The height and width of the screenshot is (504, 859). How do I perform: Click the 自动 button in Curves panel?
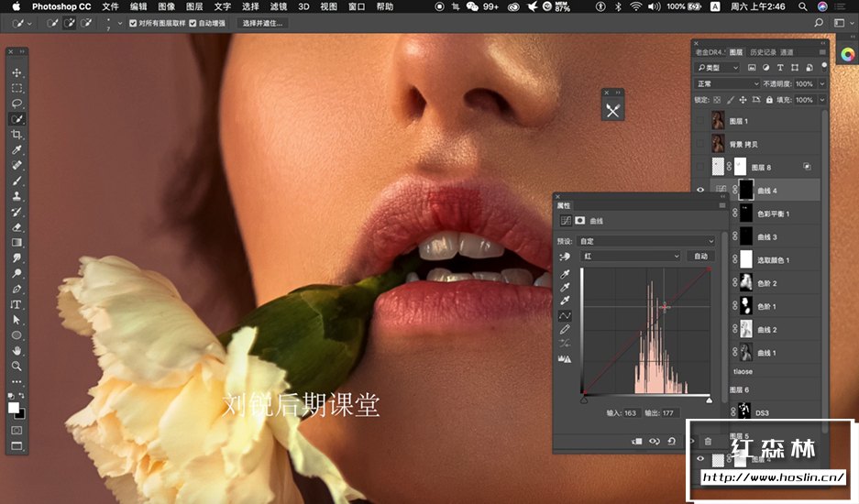pos(701,257)
